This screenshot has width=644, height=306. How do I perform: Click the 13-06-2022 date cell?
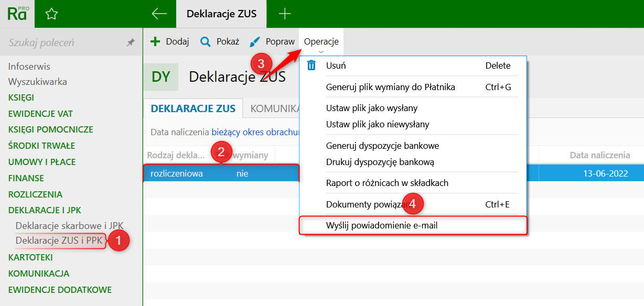click(x=605, y=173)
